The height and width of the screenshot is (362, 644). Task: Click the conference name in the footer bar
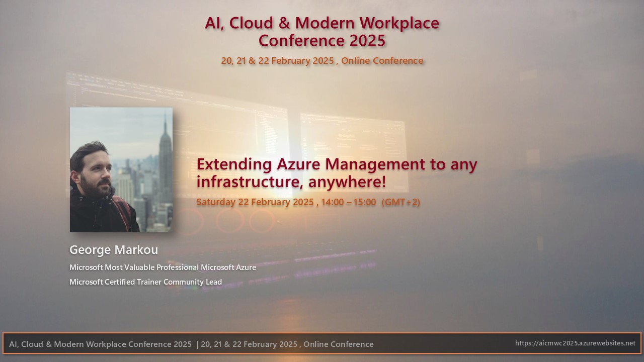100,344
